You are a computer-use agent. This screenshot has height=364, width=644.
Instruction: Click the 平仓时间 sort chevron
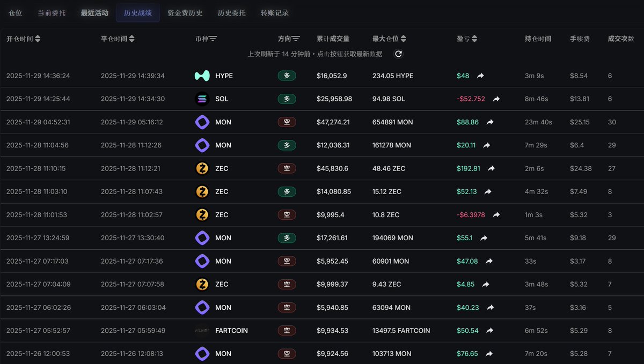tap(132, 38)
